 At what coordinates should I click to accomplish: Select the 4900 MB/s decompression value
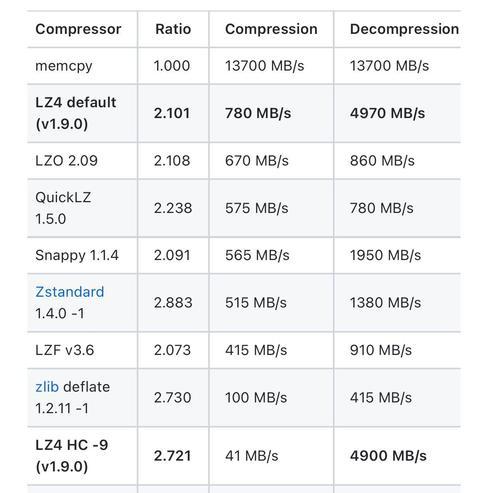coord(388,456)
